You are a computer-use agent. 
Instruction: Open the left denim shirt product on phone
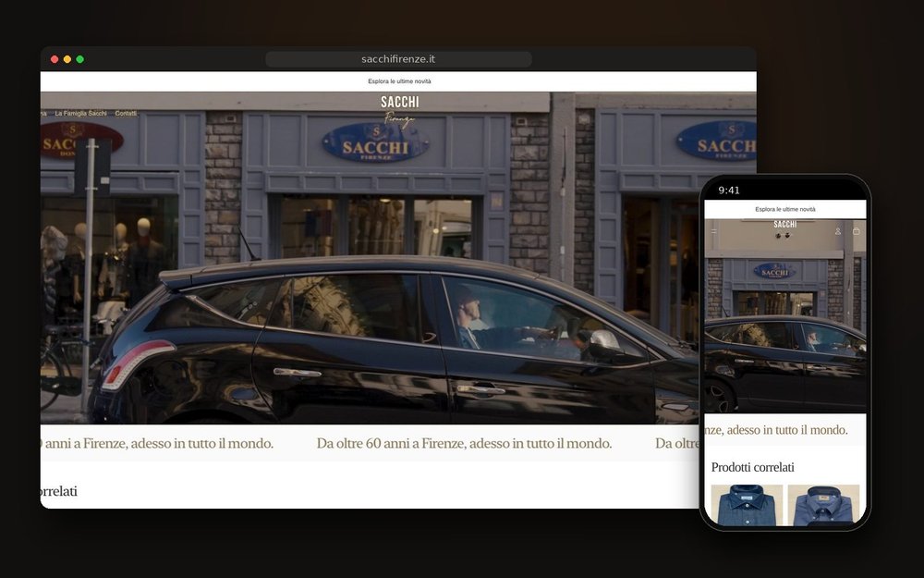747,505
